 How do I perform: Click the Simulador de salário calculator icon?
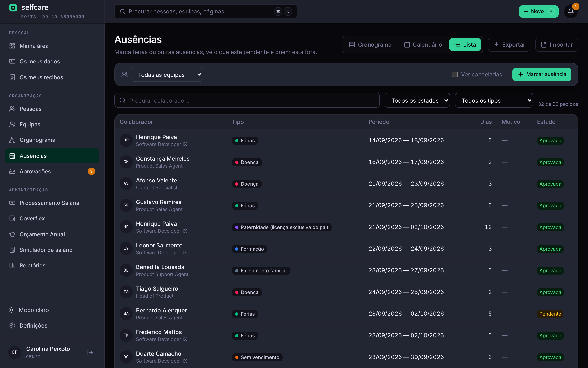click(12, 250)
